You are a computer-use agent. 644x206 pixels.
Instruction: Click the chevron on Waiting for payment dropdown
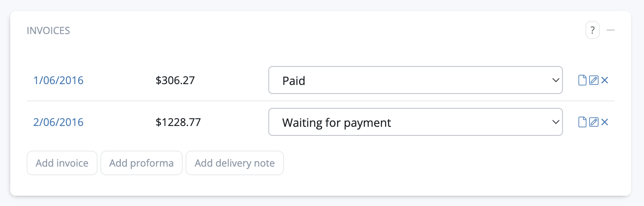click(556, 122)
